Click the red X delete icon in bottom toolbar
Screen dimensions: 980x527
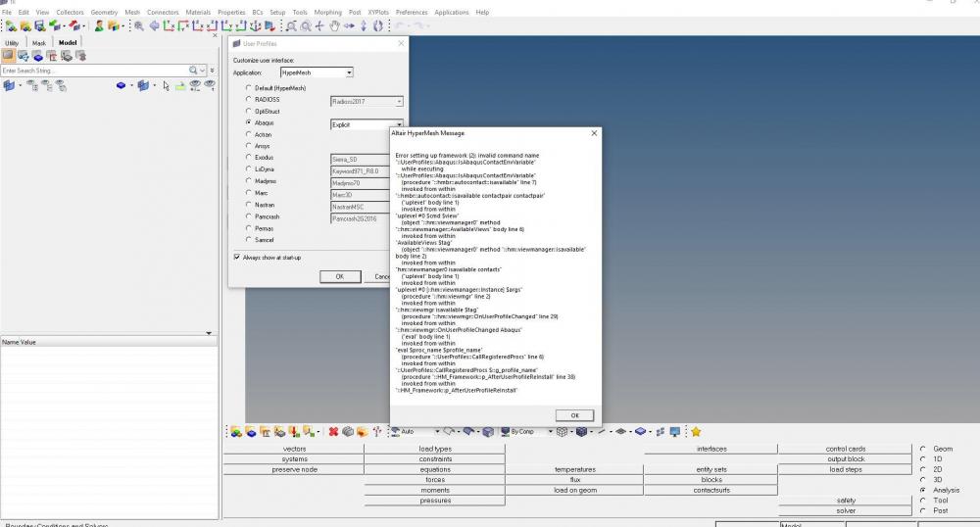point(333,431)
